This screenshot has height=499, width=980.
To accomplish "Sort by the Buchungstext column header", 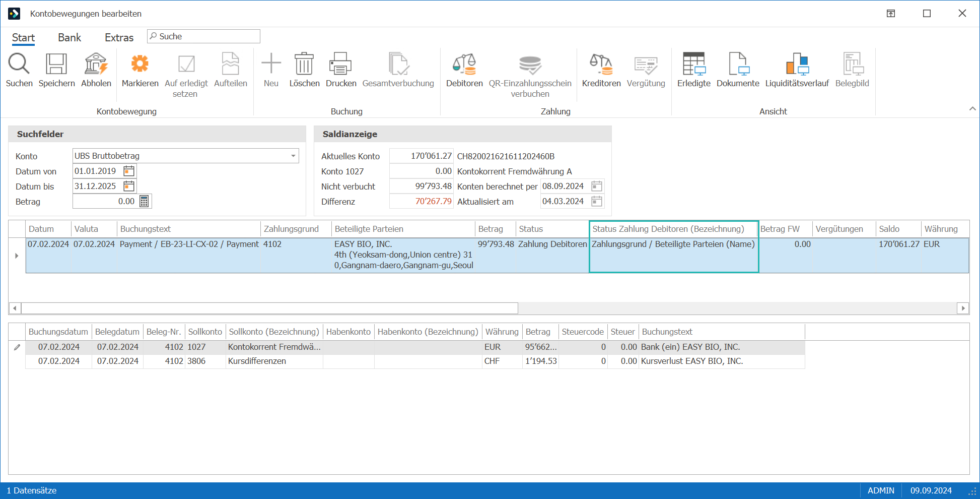I will (188, 229).
